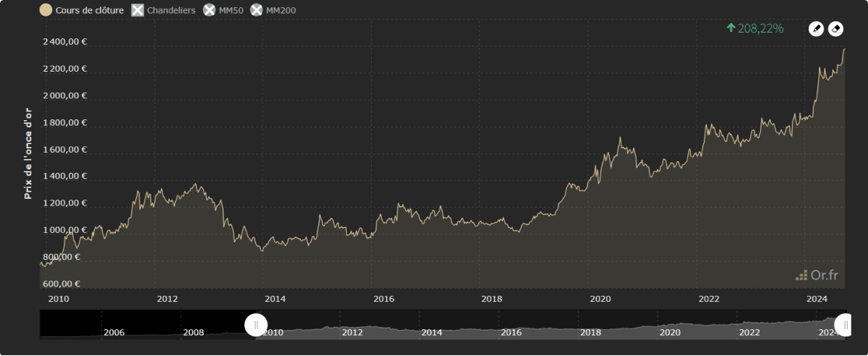Toggle the MM200 moving average label
Viewport: 868px width, 356px height.
tap(281, 10)
